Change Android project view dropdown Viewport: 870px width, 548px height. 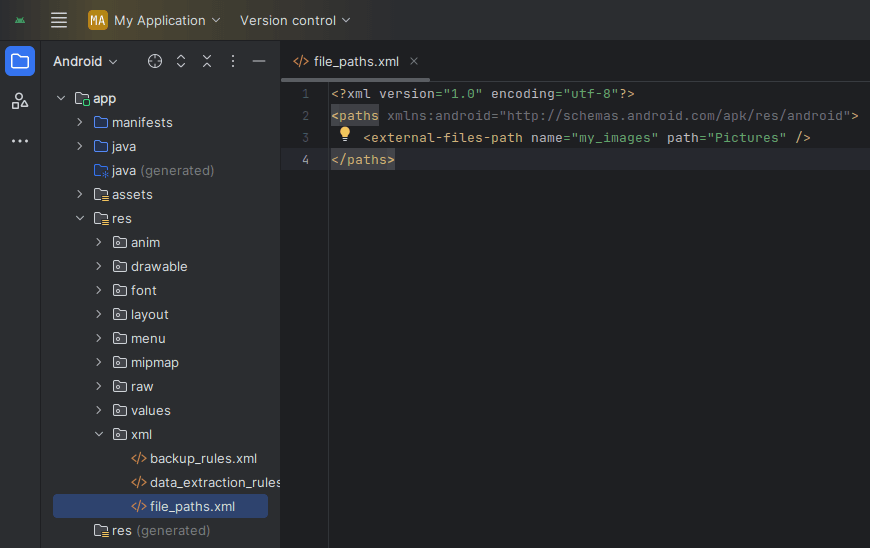85,61
